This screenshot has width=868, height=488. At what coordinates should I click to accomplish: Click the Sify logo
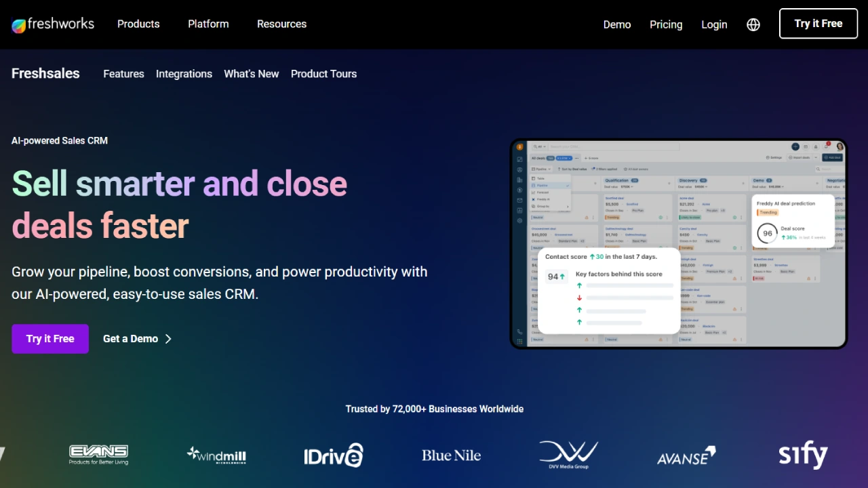(804, 455)
